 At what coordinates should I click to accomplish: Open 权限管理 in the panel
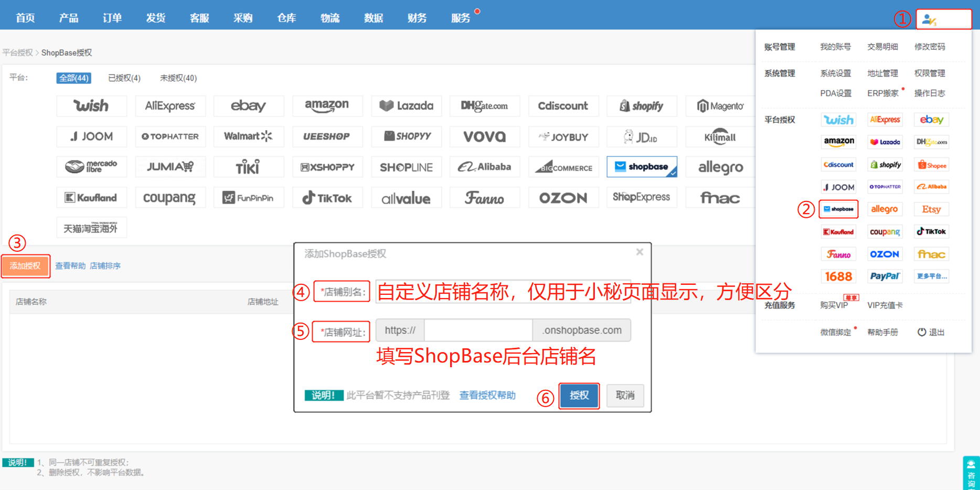930,73
